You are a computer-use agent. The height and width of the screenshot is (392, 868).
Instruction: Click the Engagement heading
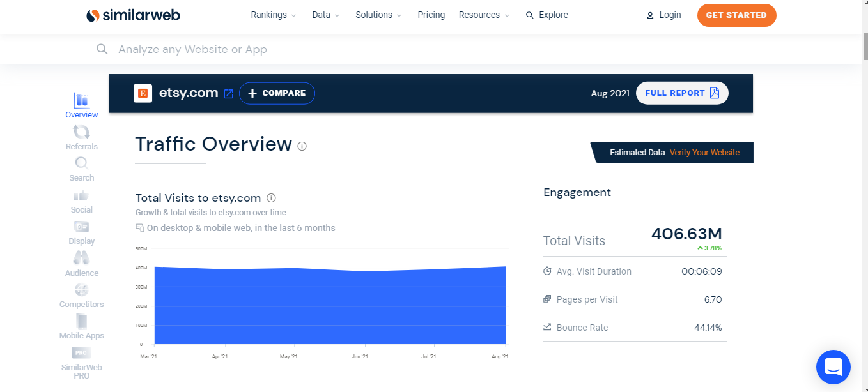pyautogui.click(x=577, y=192)
